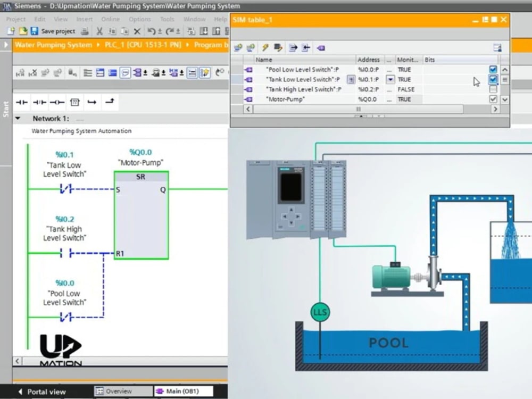The height and width of the screenshot is (399, 532).
Task: Click the Copy icon in toolbar
Action: coord(112,31)
